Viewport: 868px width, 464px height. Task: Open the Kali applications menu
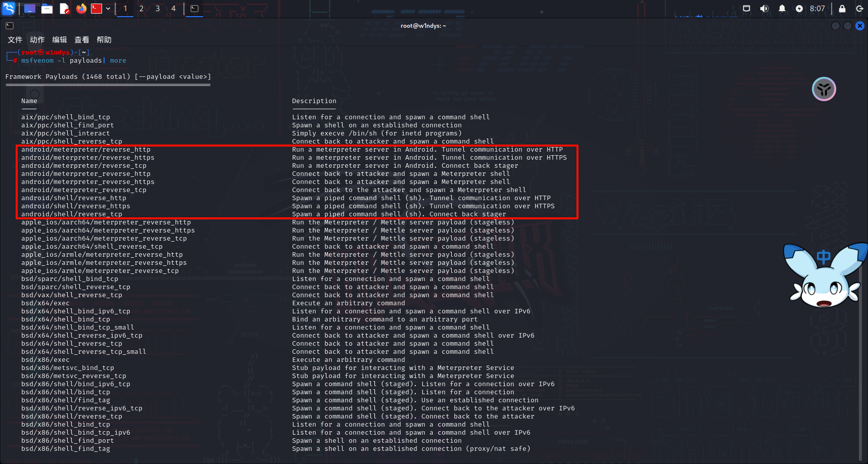point(9,9)
